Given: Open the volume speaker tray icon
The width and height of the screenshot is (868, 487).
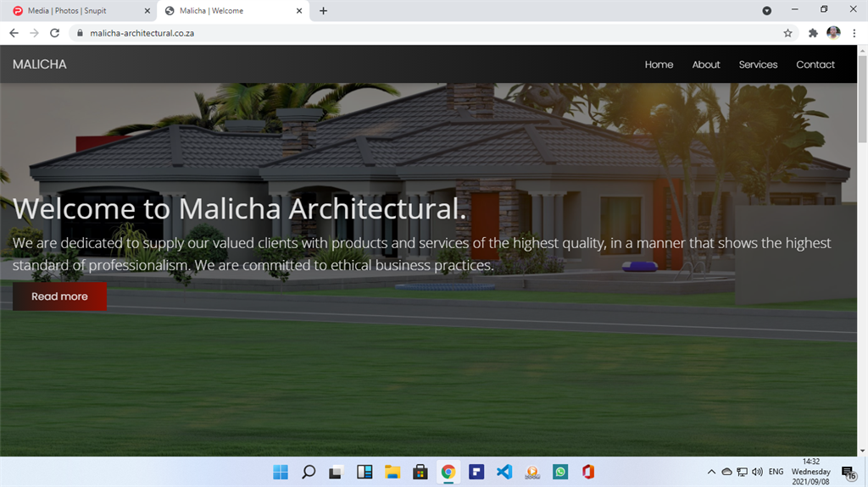Looking at the screenshot, I should [x=757, y=472].
